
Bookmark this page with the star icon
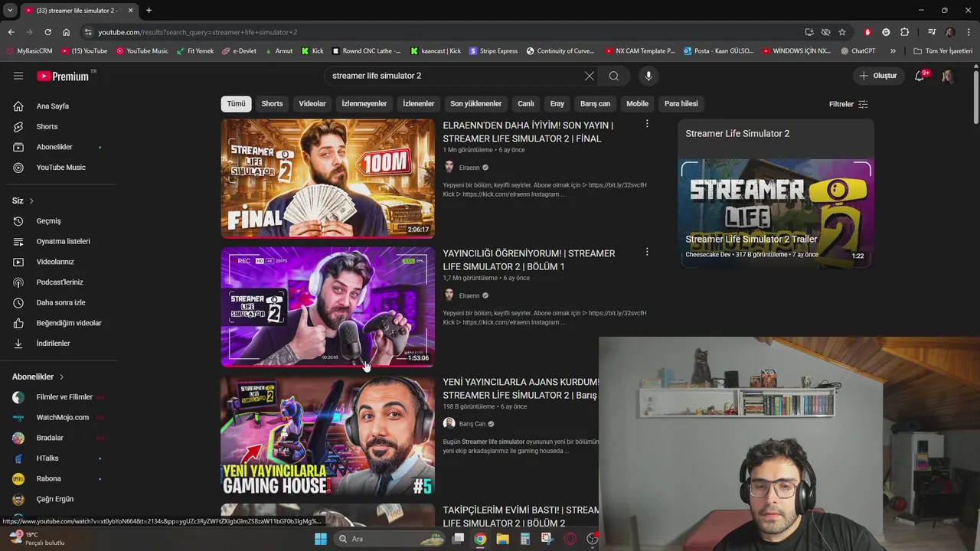click(842, 32)
